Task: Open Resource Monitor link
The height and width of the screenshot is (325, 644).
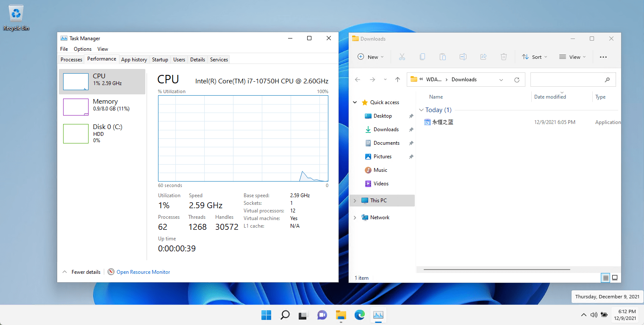Action: pos(143,272)
